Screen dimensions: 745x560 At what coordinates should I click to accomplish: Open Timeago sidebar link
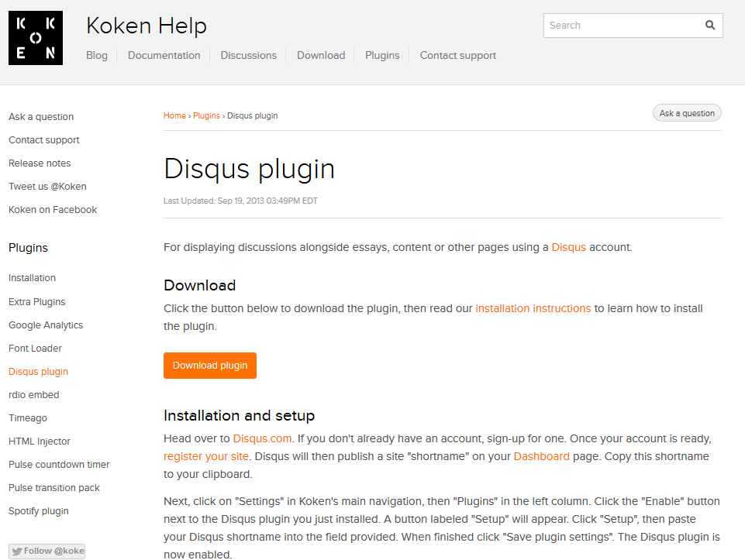(28, 418)
